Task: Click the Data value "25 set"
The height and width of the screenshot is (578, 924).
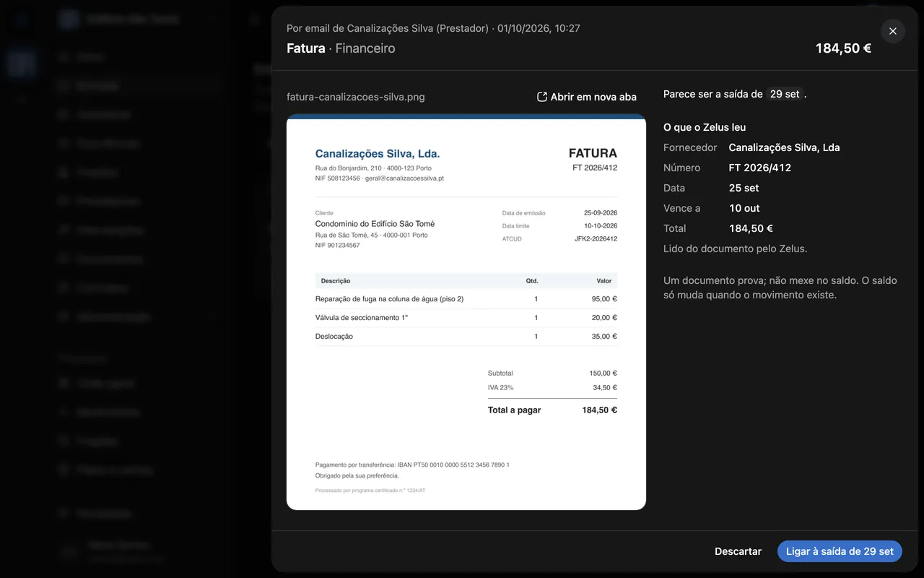Action: [x=744, y=188]
